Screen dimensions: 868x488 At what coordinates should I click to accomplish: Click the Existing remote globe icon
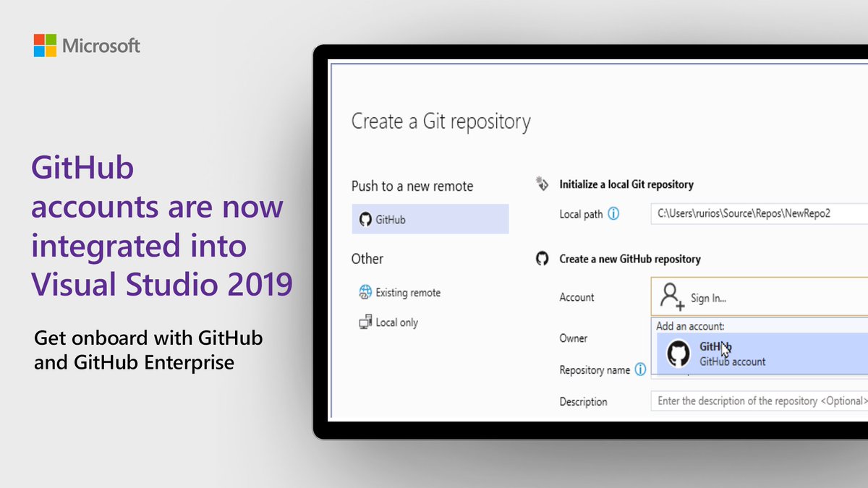(x=365, y=293)
